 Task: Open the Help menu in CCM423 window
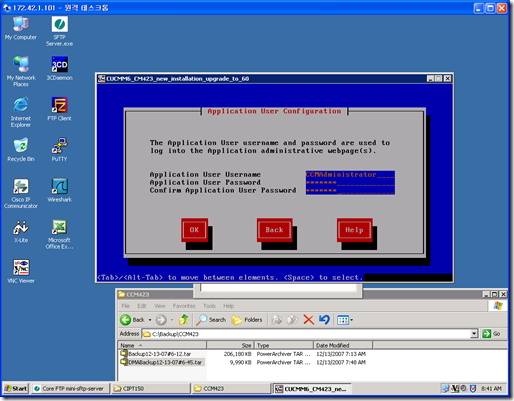[x=228, y=306]
